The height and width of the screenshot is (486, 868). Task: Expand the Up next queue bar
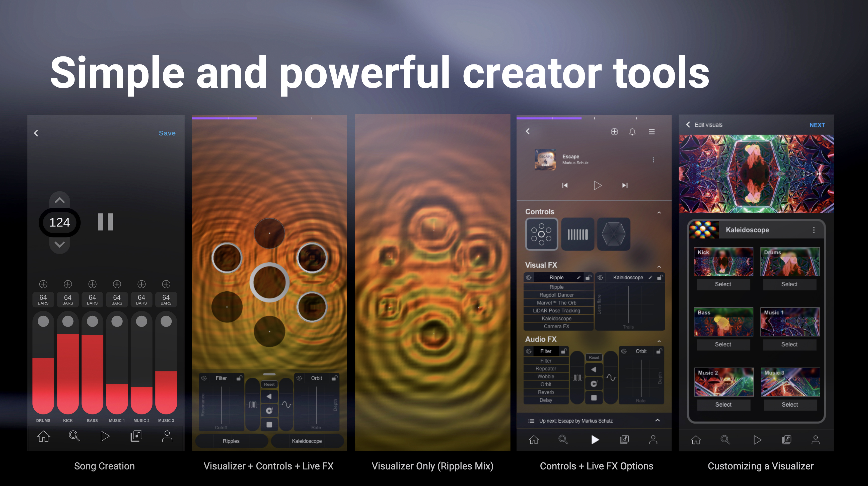point(658,420)
